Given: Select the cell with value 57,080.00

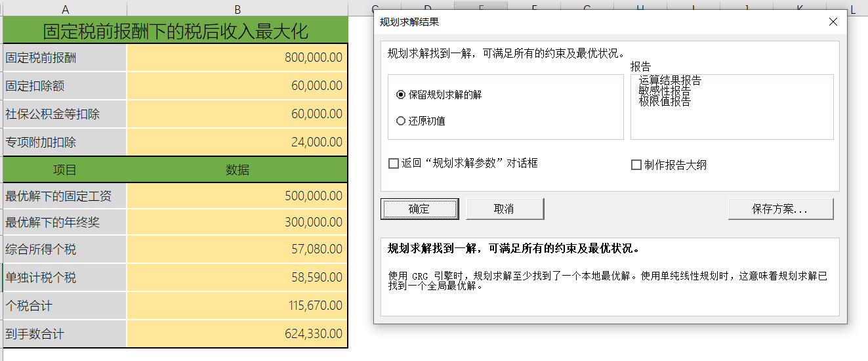Looking at the screenshot, I should 238,249.
